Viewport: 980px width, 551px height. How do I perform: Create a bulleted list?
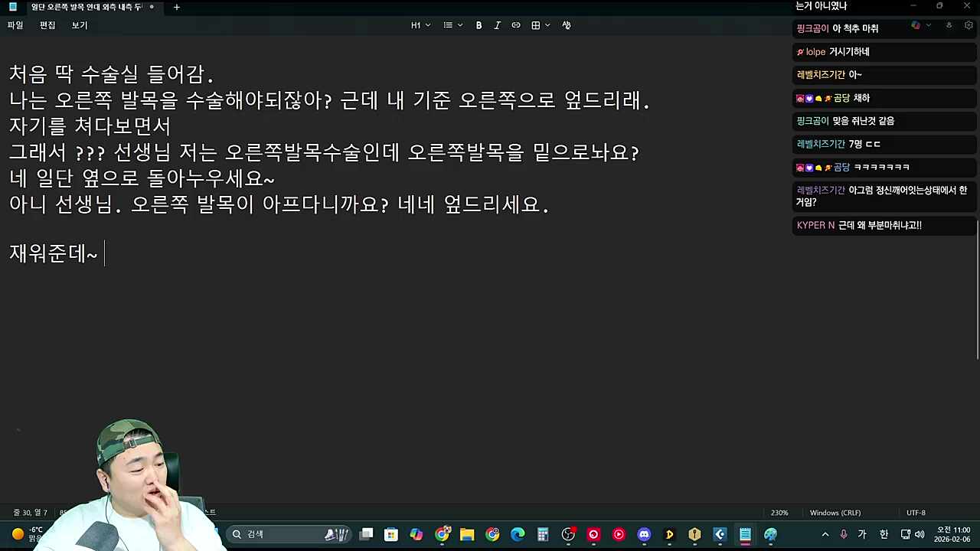tap(446, 25)
